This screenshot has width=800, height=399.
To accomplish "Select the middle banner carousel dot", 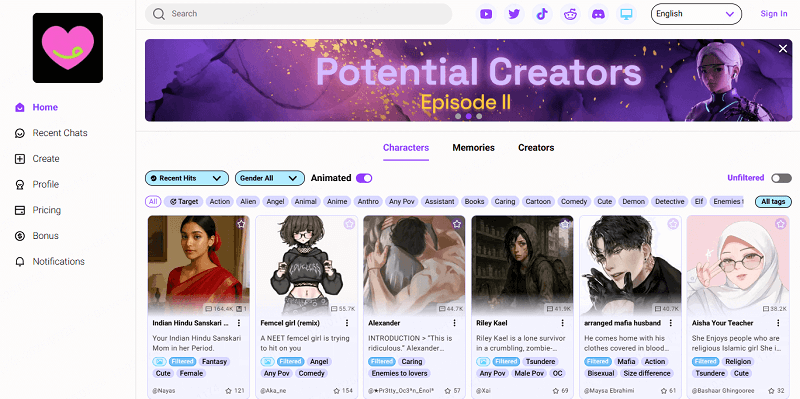I will 468,116.
